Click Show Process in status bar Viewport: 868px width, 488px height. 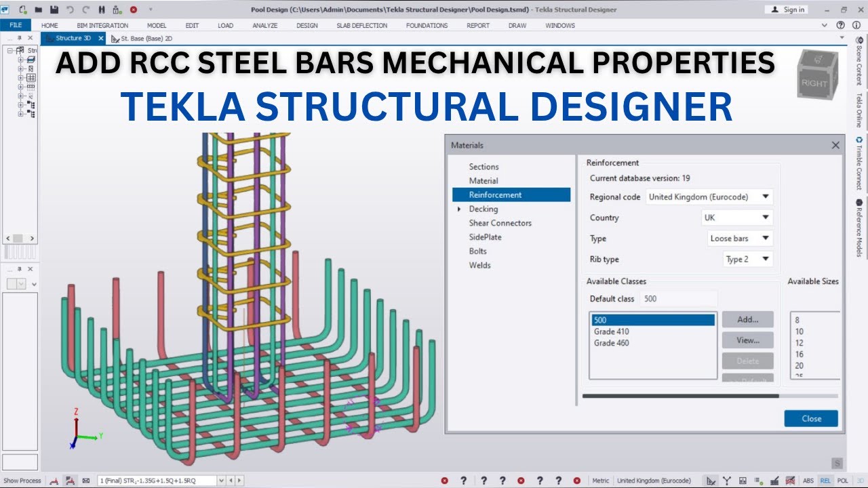coord(22,481)
